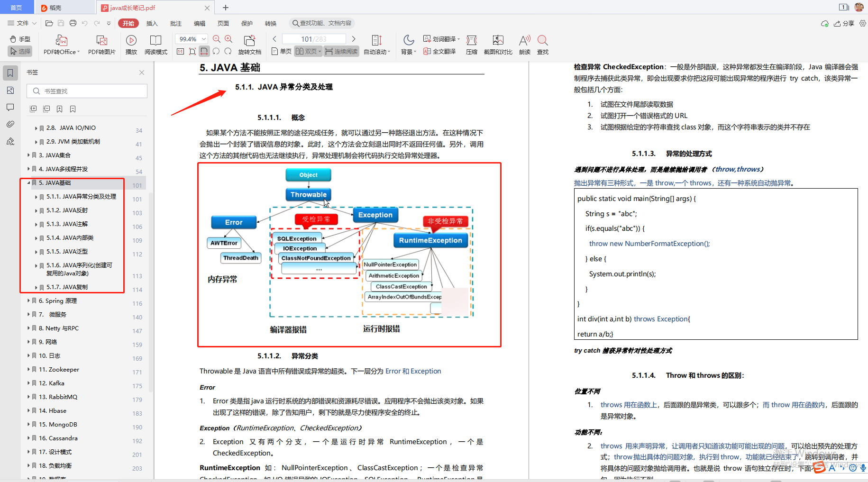Rotate view counterclockwise
The image size is (868, 482).
pyautogui.click(x=216, y=51)
